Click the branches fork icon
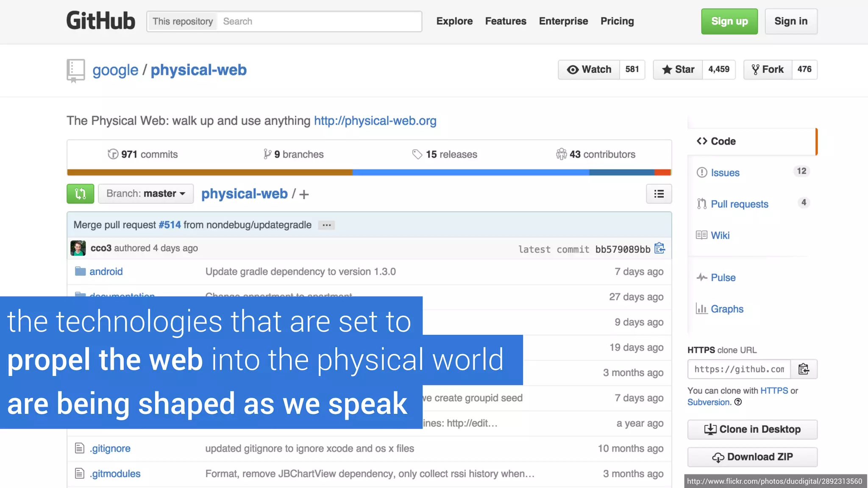The height and width of the screenshot is (488, 868). [x=267, y=154]
